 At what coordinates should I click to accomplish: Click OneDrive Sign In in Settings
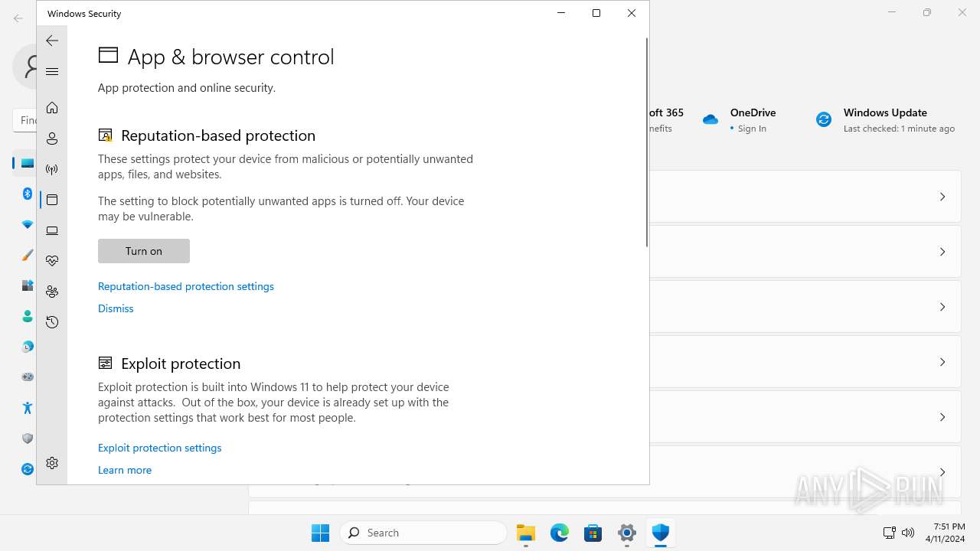click(752, 129)
